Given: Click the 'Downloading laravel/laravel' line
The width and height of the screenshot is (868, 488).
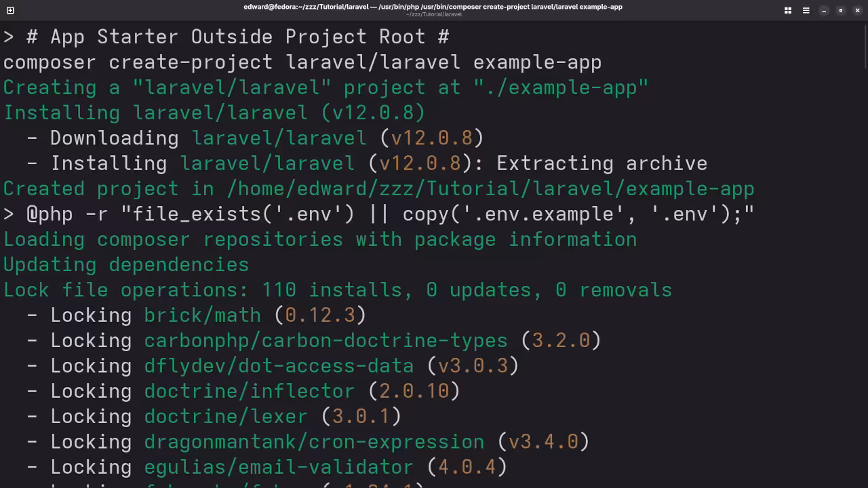Looking at the screenshot, I should [256, 138].
